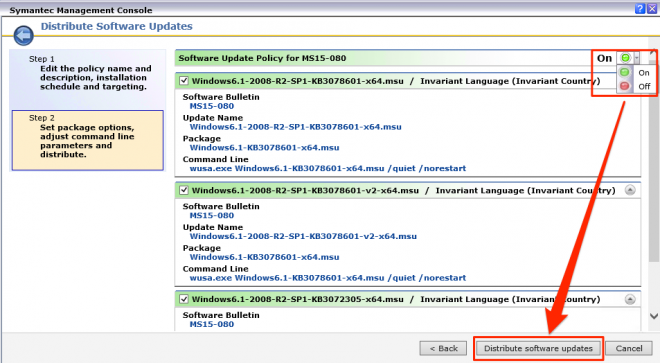Select the green On option
Screen dimensions: 660x363
coord(636,72)
